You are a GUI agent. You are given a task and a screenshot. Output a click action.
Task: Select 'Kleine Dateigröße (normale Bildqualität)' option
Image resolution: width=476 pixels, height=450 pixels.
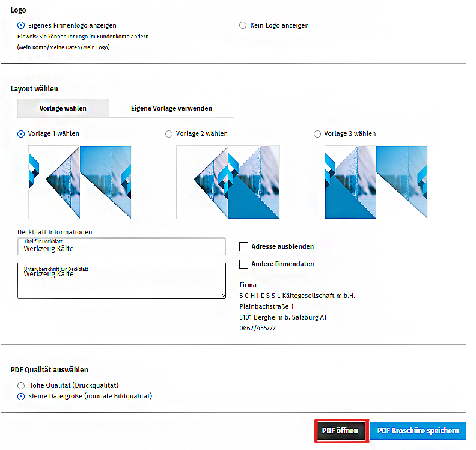22,396
